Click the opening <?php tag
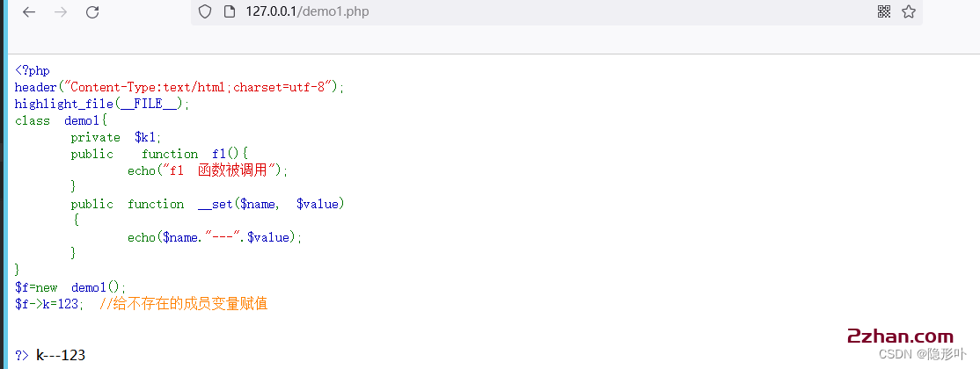The image size is (980, 369). (33, 70)
